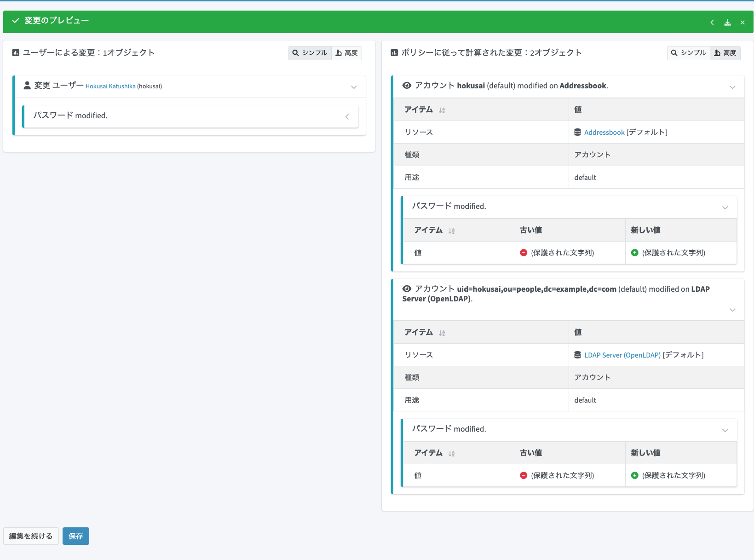Switch policy changes panel to 高度 view
This screenshot has height=560, width=754.
tap(725, 53)
